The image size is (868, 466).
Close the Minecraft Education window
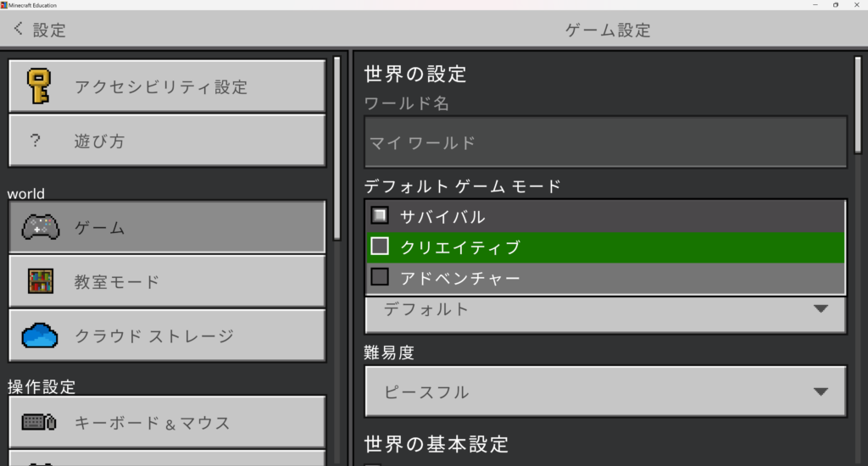coord(856,4)
